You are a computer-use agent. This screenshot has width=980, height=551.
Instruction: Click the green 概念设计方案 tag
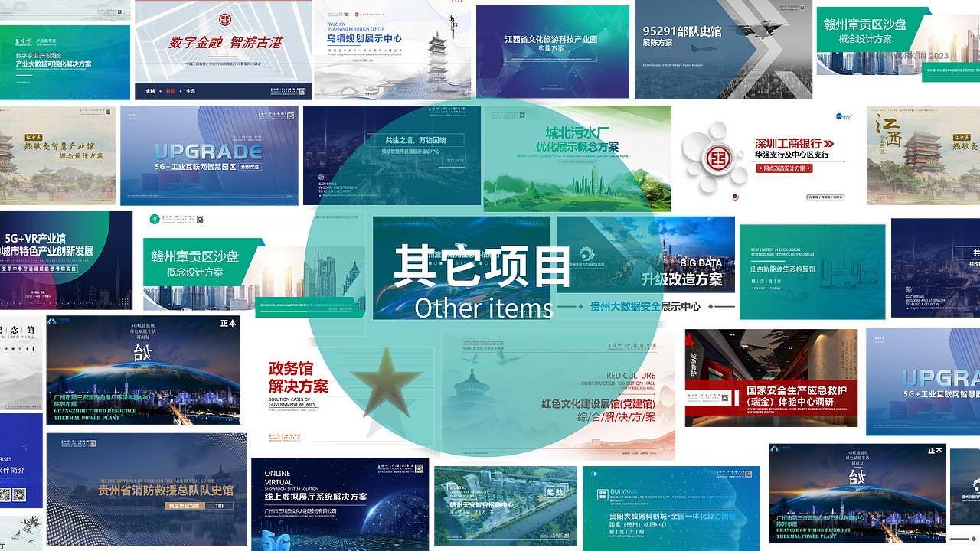coord(865,39)
